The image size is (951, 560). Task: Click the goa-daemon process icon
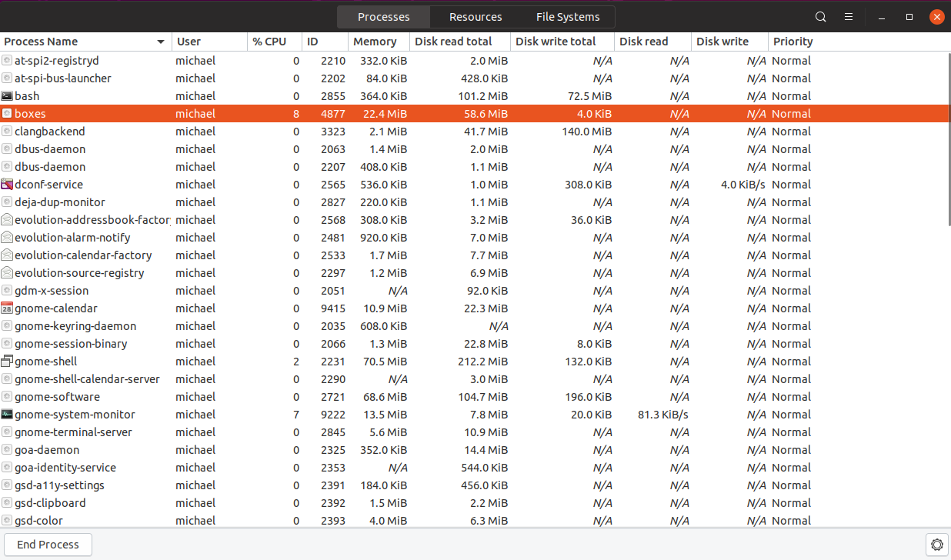click(x=7, y=450)
